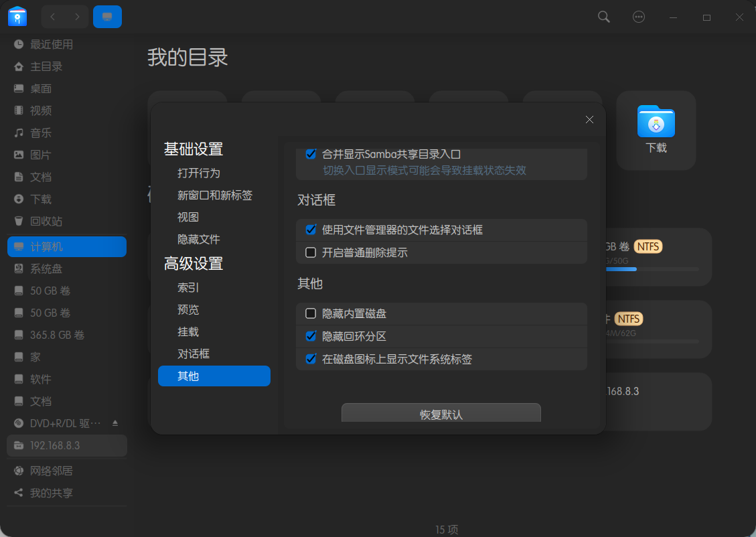Eject the DVD+R/DL drive
The image size is (756, 537).
point(115,423)
